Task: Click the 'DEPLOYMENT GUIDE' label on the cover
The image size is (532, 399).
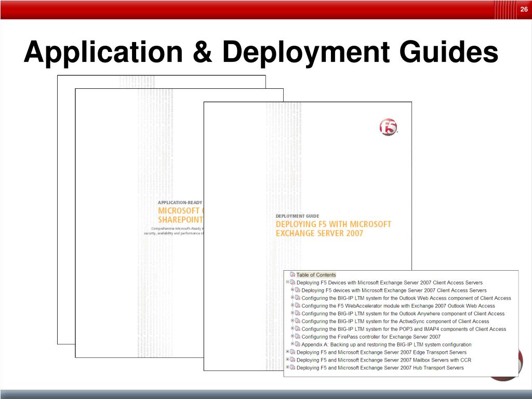Action: pos(297,216)
